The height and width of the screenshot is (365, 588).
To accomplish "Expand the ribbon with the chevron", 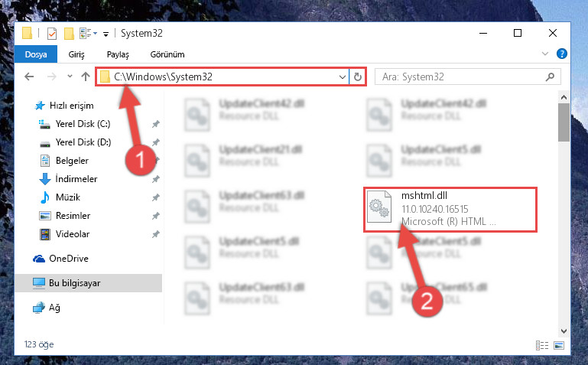I will (545, 54).
